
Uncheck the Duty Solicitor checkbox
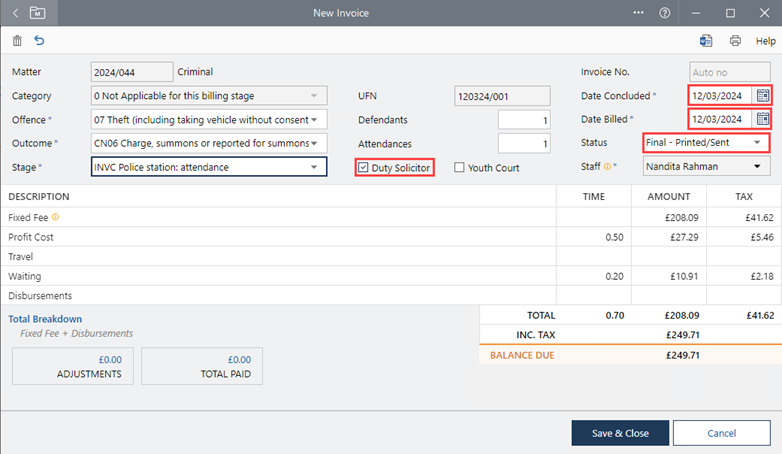pos(364,168)
